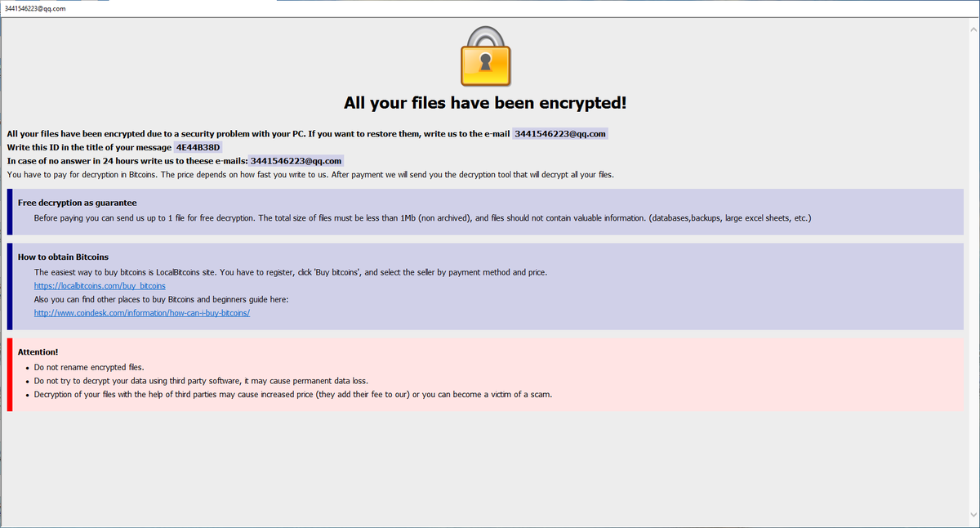This screenshot has width=980, height=528.
Task: Click the blue bar beside 'How to obtain Bitcoins'
Action: (x=10, y=285)
